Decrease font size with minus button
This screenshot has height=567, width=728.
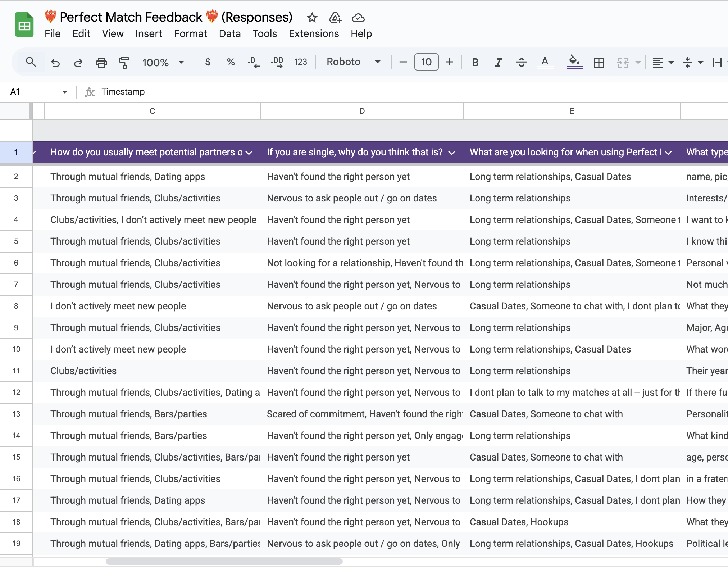403,62
